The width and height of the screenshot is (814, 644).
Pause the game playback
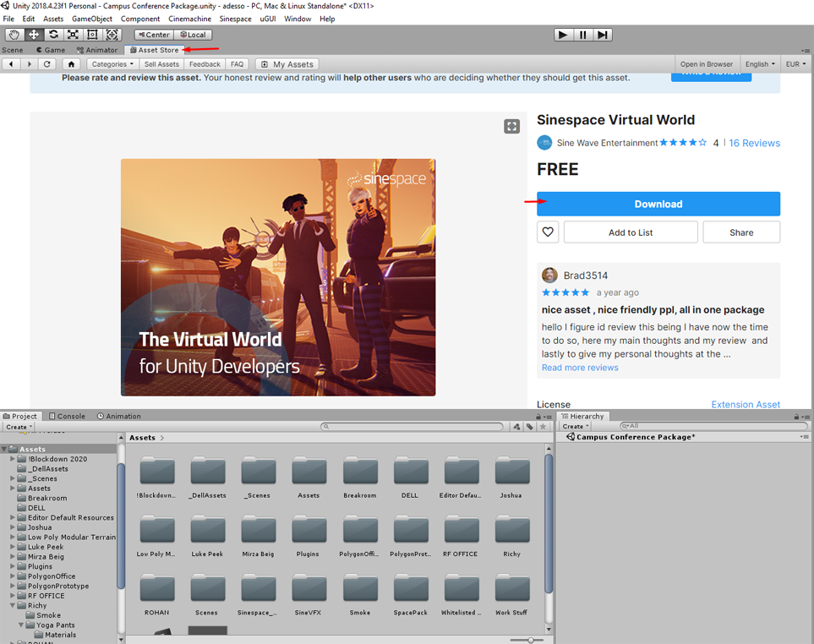[583, 35]
